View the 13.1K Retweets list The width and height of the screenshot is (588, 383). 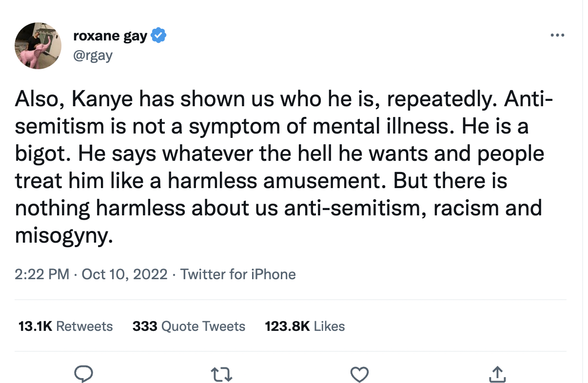[x=65, y=326]
